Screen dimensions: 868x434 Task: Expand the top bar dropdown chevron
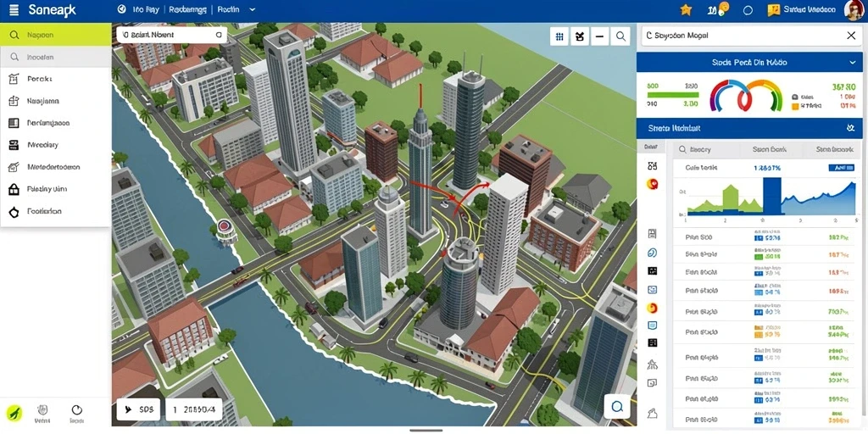click(x=253, y=10)
